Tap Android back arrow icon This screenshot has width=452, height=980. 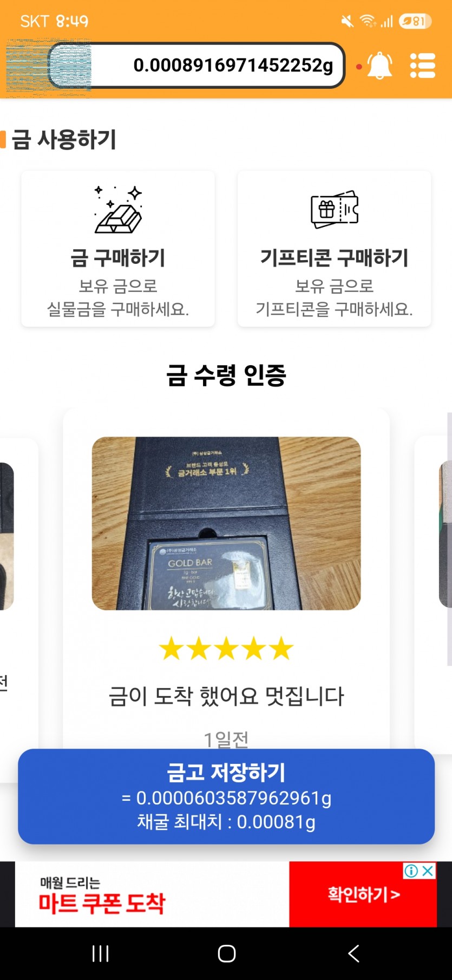(x=353, y=953)
